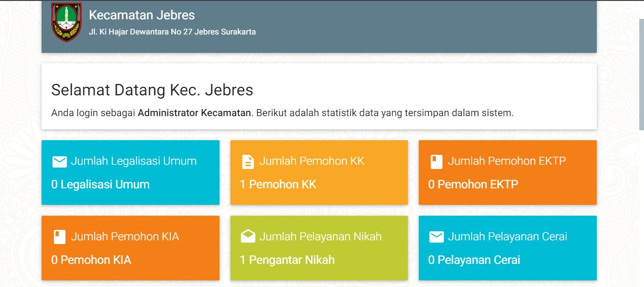
Task: Click the "Selamat Datang Kec. Jebres" heading
Action: point(152,90)
